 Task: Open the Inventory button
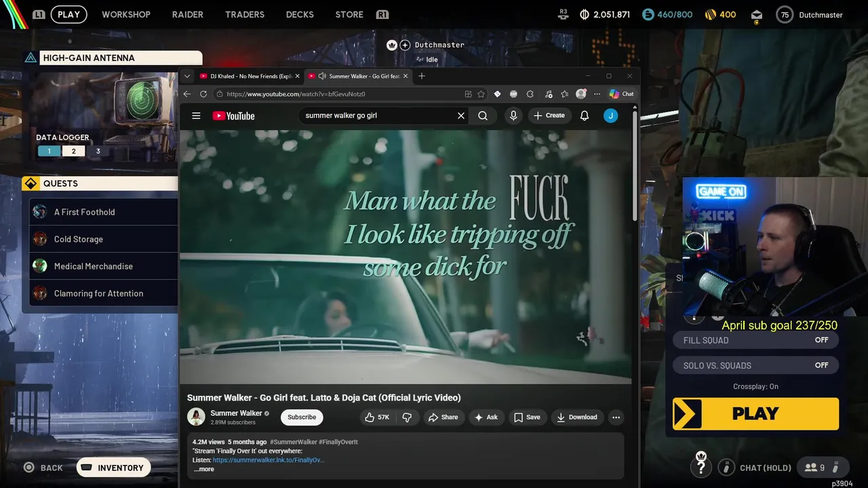113,468
